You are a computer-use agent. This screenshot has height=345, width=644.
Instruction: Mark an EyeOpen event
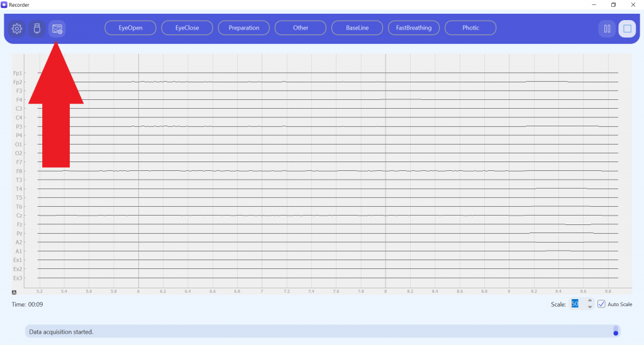coord(130,28)
